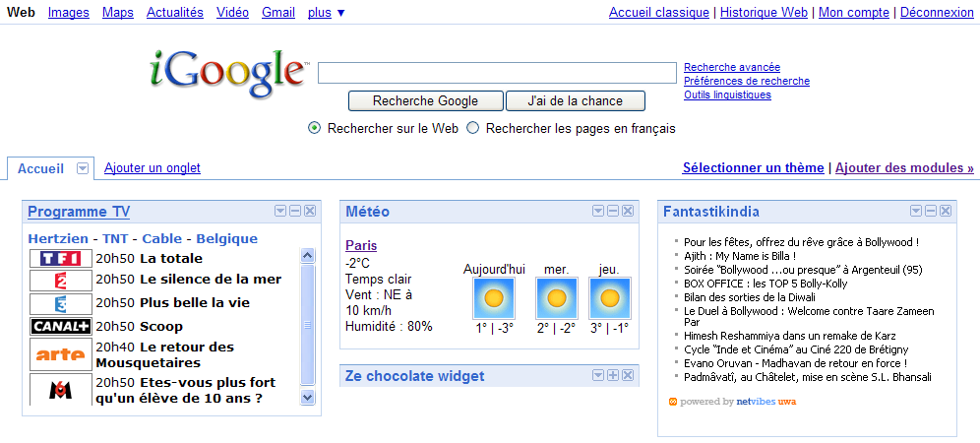Expand the Ze chocolate widget with plus icon

click(613, 375)
